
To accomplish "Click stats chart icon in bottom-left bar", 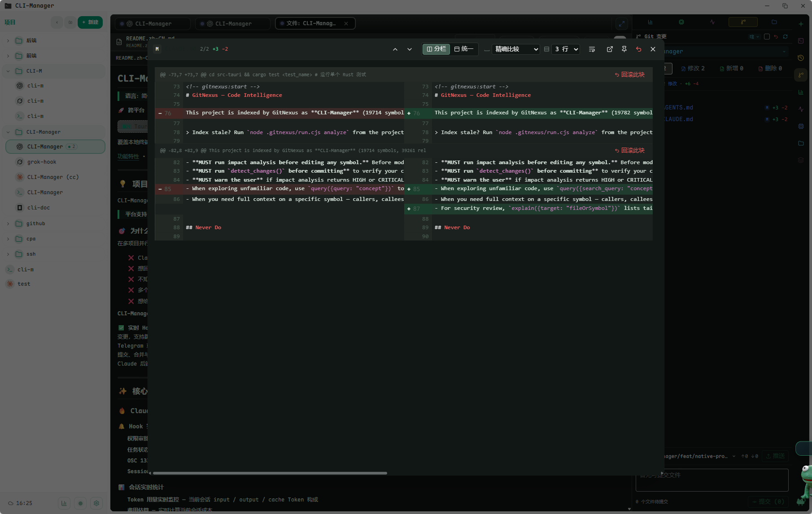I will tap(64, 503).
